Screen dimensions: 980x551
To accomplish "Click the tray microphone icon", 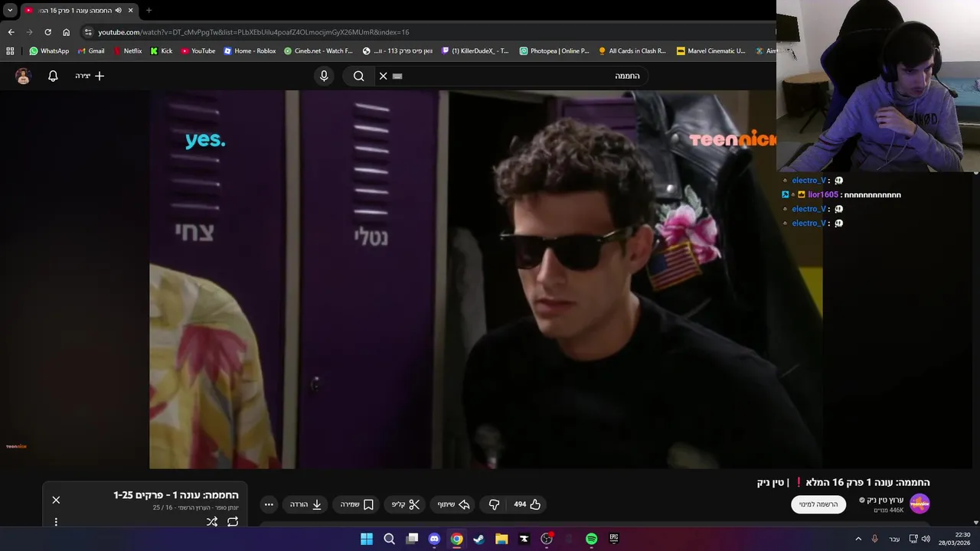I will click(x=874, y=539).
